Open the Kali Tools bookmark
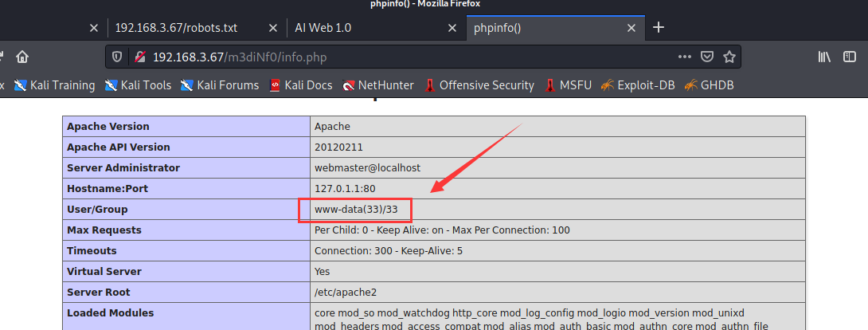 coord(138,85)
